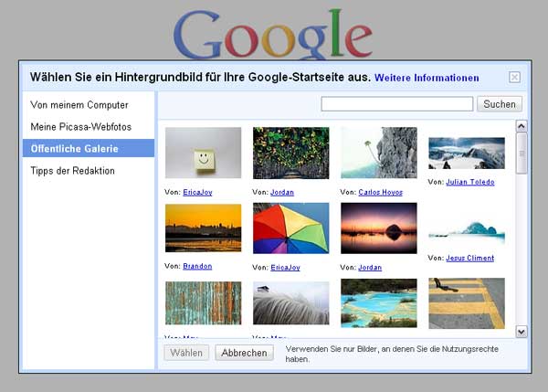Click the scrollbar down arrow

coord(522,332)
